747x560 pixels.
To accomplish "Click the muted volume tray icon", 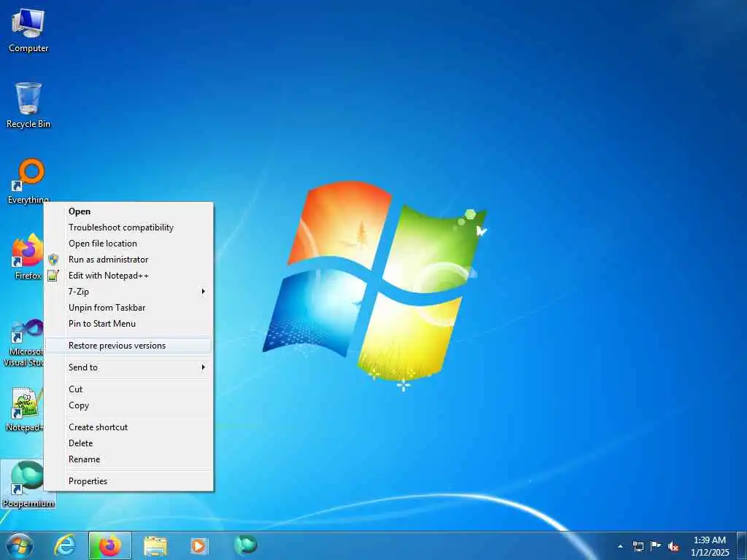I will (673, 546).
